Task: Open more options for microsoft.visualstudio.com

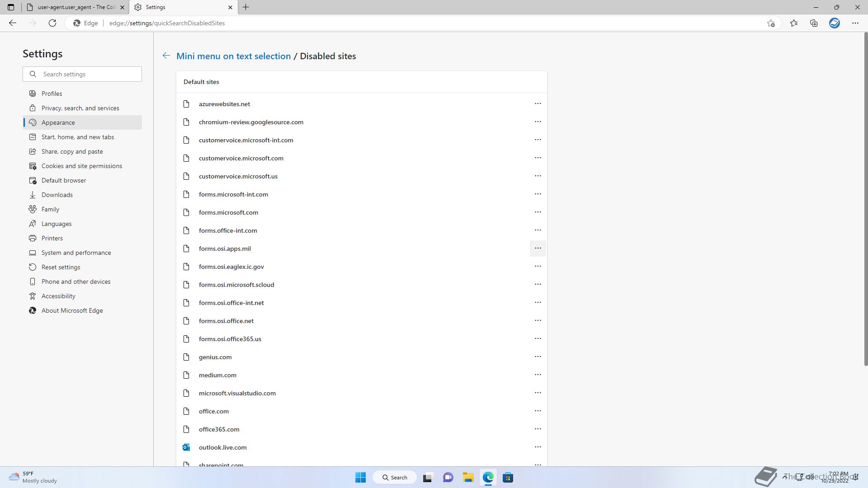Action: 538,393
